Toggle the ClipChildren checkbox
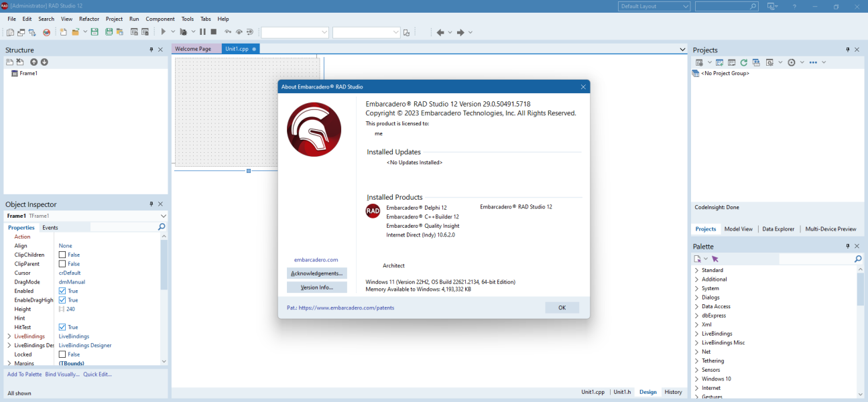Viewport: 868px width, 402px height. pyautogui.click(x=62, y=255)
